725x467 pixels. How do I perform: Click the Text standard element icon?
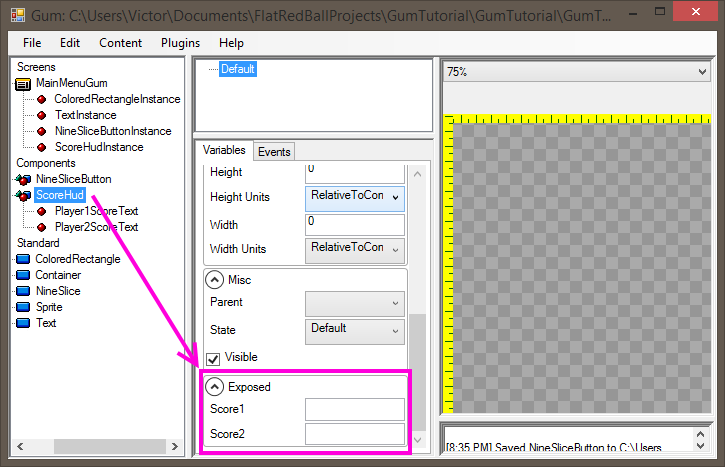point(24,323)
